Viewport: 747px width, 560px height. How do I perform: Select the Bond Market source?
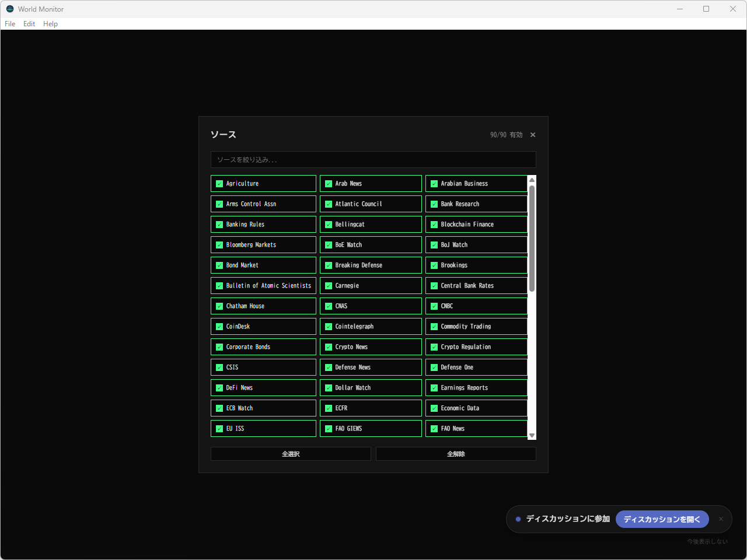tap(263, 265)
